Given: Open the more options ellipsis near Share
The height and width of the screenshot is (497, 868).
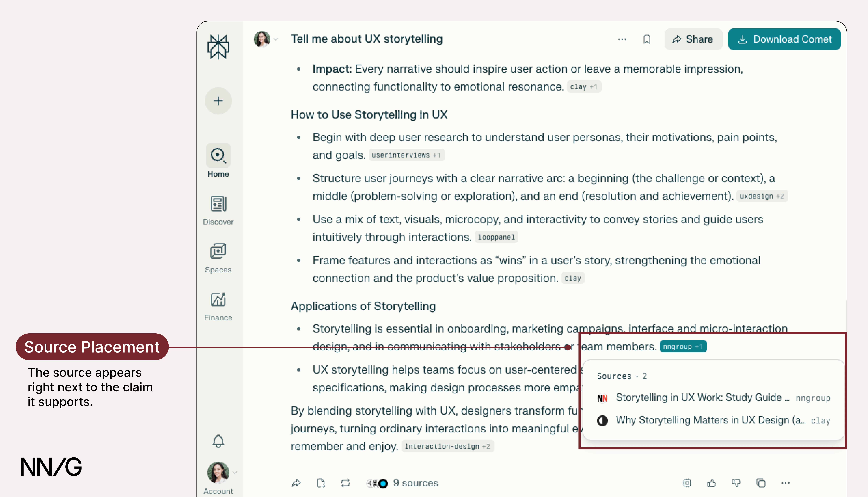Looking at the screenshot, I should 622,39.
